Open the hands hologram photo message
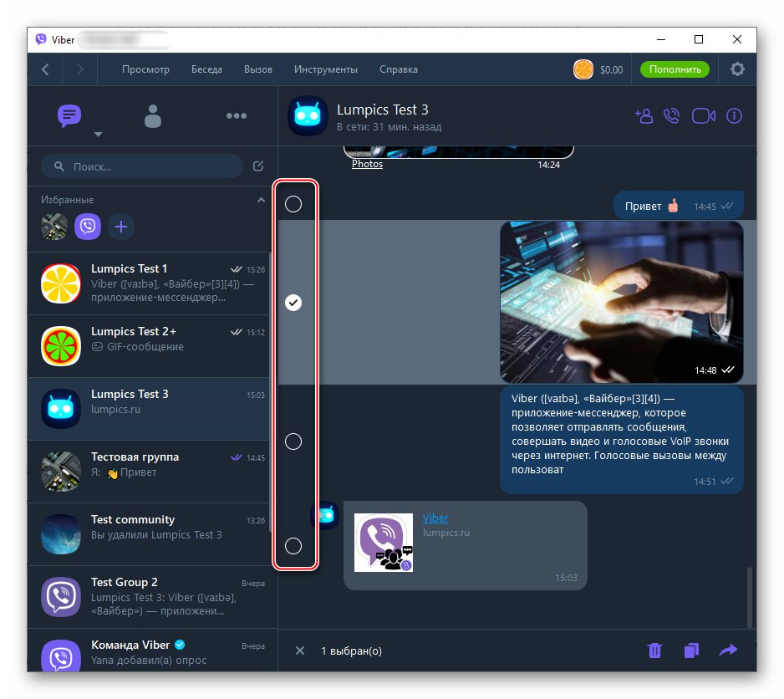This screenshot has width=784, height=699. (622, 302)
